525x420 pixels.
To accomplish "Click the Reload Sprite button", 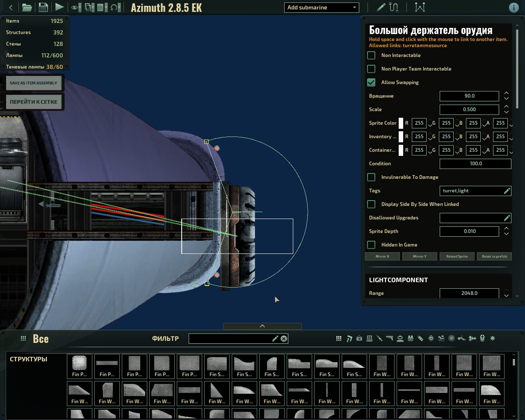I will click(x=457, y=256).
